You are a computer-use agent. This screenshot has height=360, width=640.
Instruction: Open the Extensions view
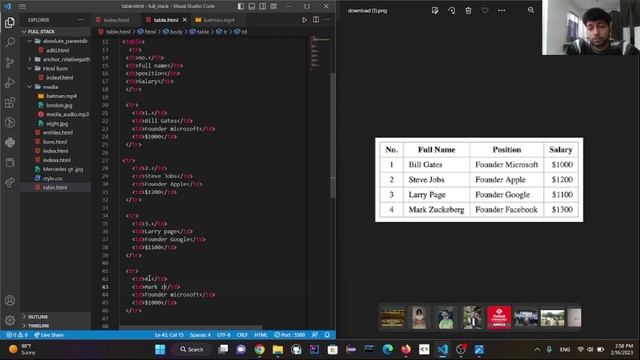pos(10,102)
